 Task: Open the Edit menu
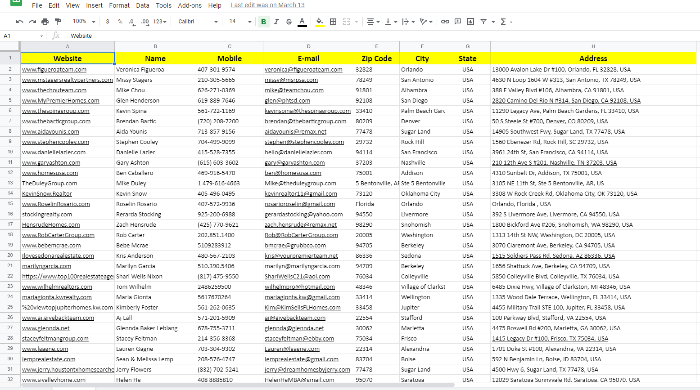54,5
